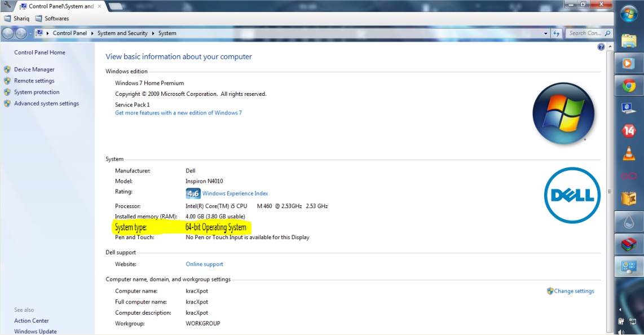The image size is (644, 335).
Task: Go back with the Back arrow button
Action: pyautogui.click(x=8, y=33)
